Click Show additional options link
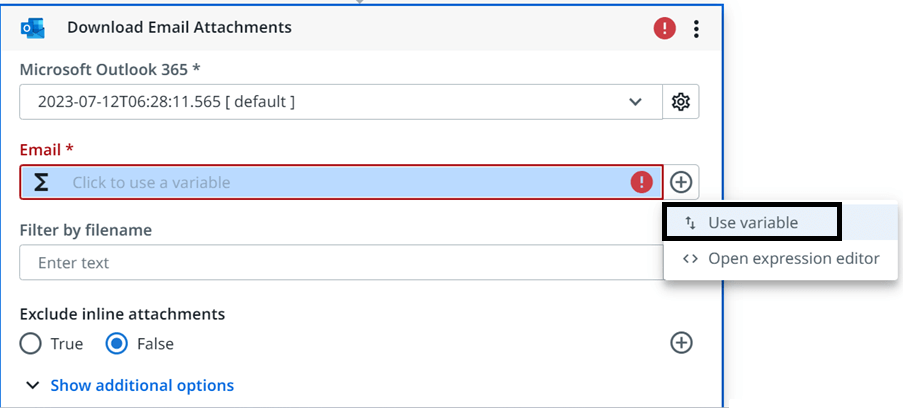This screenshot has height=408, width=903. point(142,386)
